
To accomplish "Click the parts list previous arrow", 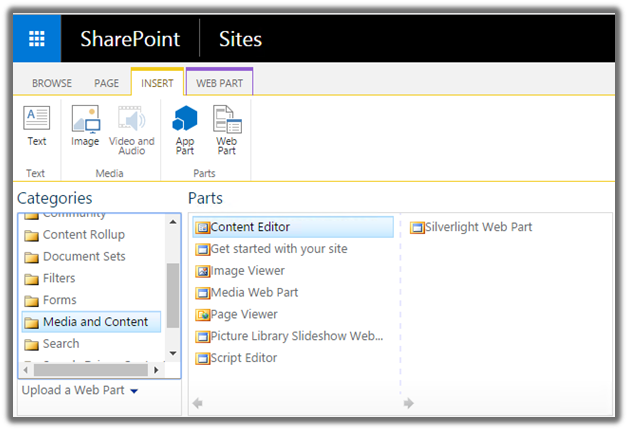I will pos(197,404).
